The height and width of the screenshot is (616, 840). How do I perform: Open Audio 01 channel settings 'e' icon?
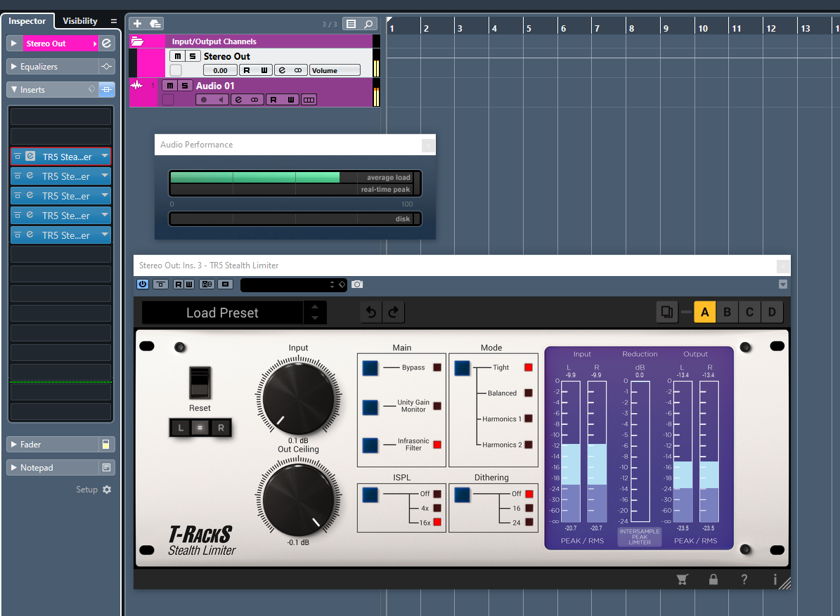239,100
